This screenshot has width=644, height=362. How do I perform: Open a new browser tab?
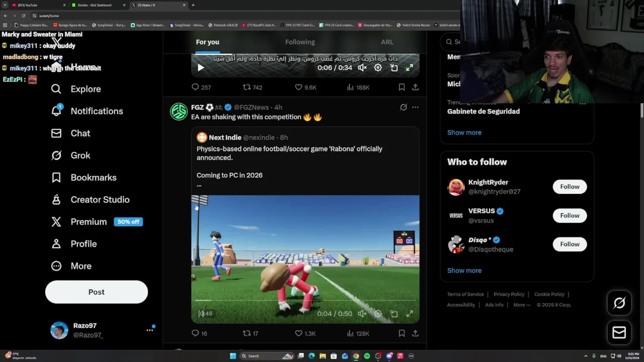pos(193,5)
